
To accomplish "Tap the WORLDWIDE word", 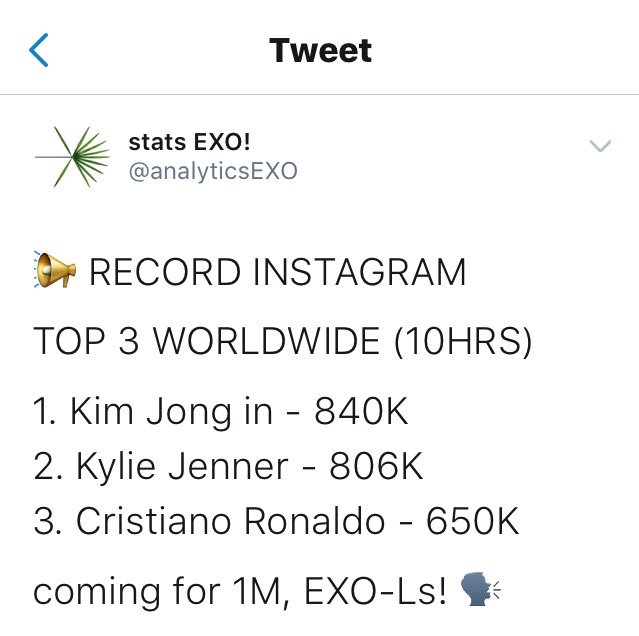I will pyautogui.click(x=267, y=341).
